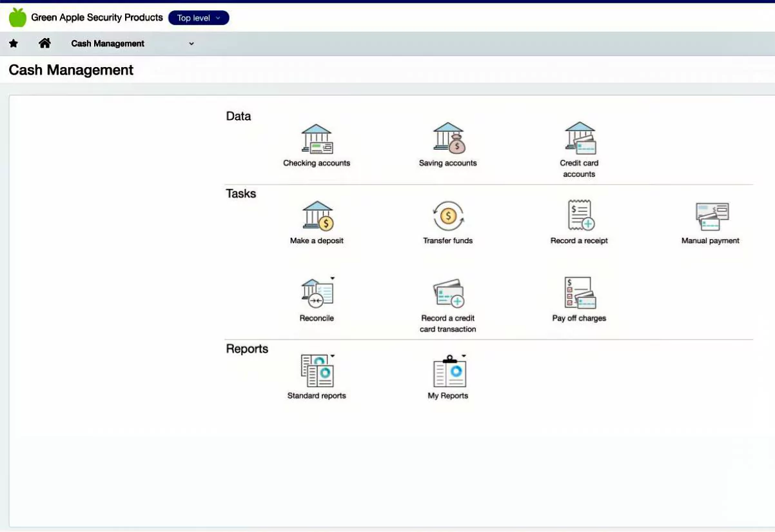Go to the Home icon

tap(44, 44)
